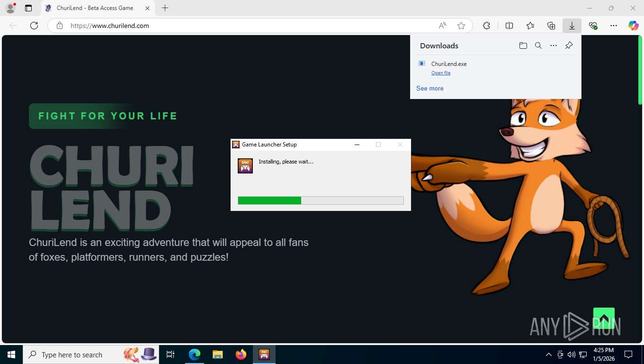Click the ChuriLend.exe download entry
The height and width of the screenshot is (364, 644).
(x=496, y=68)
